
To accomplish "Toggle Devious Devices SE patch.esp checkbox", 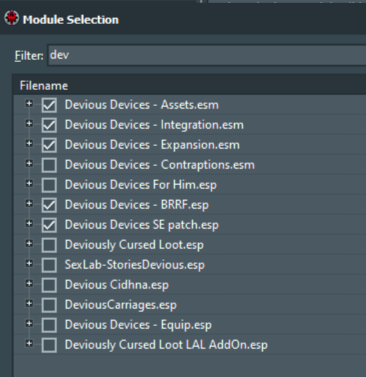I will (x=49, y=225).
